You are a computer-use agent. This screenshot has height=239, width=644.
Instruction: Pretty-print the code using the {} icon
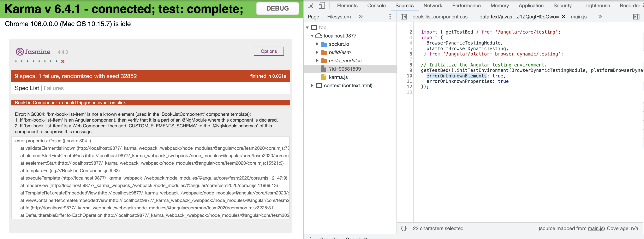point(404,228)
